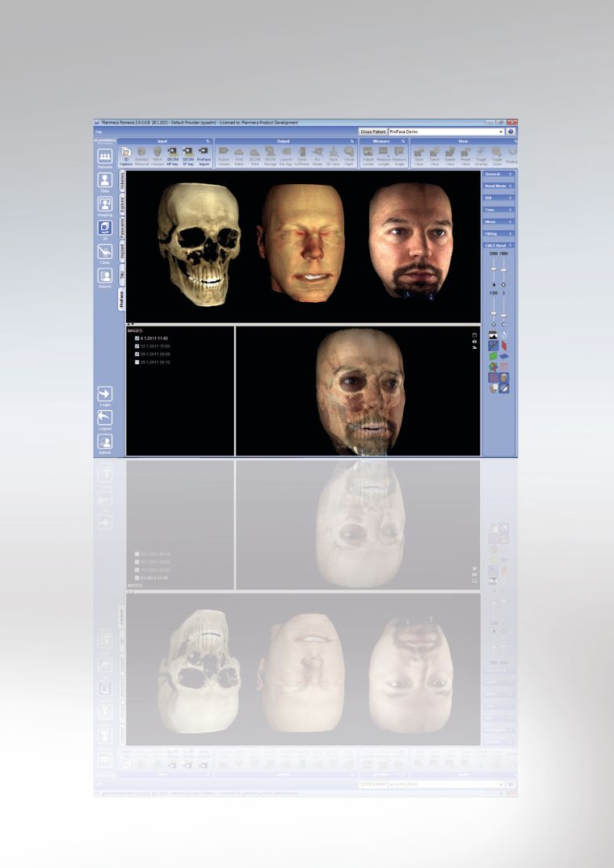The height and width of the screenshot is (868, 614).
Task: Expand the Input toolbar group corner arrow
Action: 208,141
